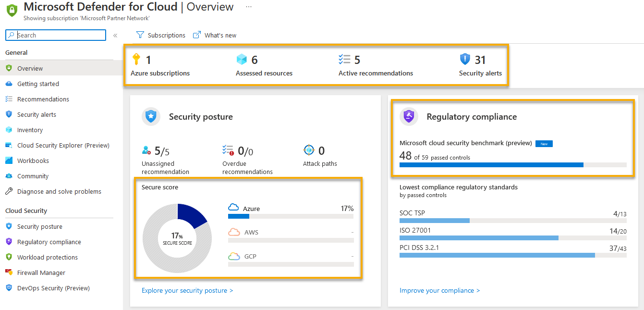Click inside the Search field
Screen dimensions: 644x310
tap(55, 35)
